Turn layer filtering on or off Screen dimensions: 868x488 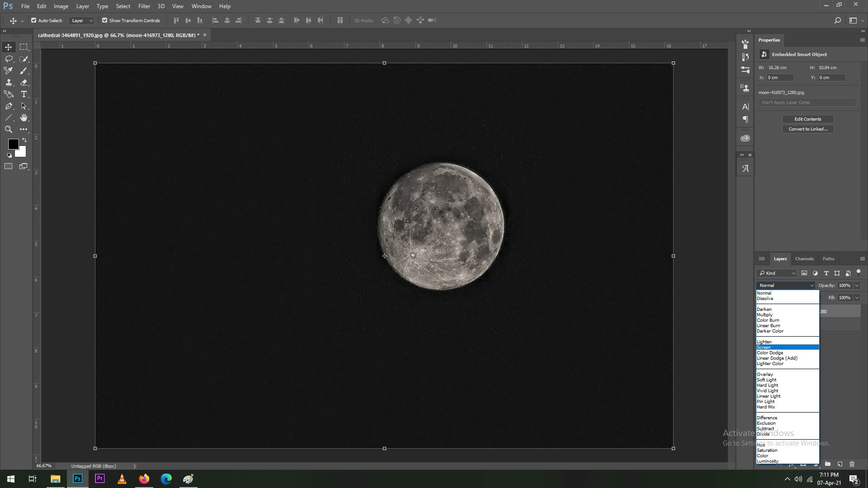[x=859, y=272]
